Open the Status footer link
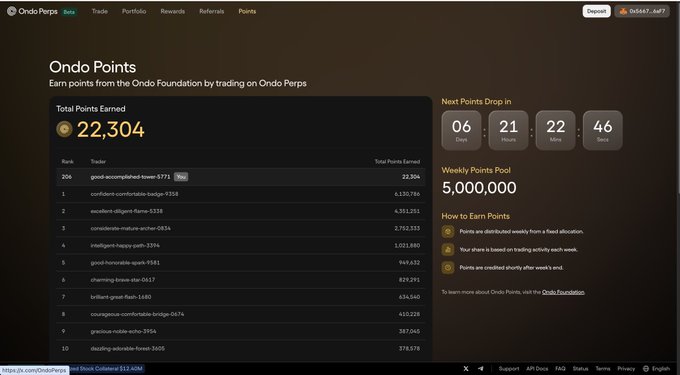680x375 pixels. pos(580,368)
